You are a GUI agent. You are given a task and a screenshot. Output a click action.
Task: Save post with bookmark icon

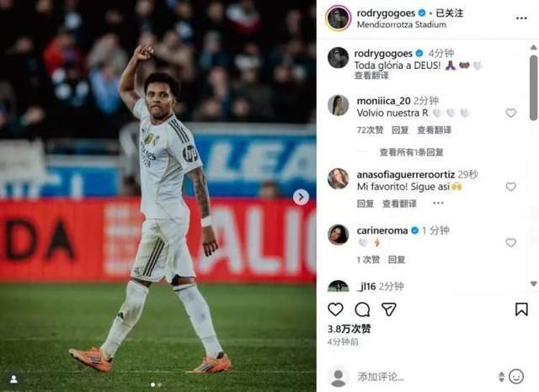point(521,310)
